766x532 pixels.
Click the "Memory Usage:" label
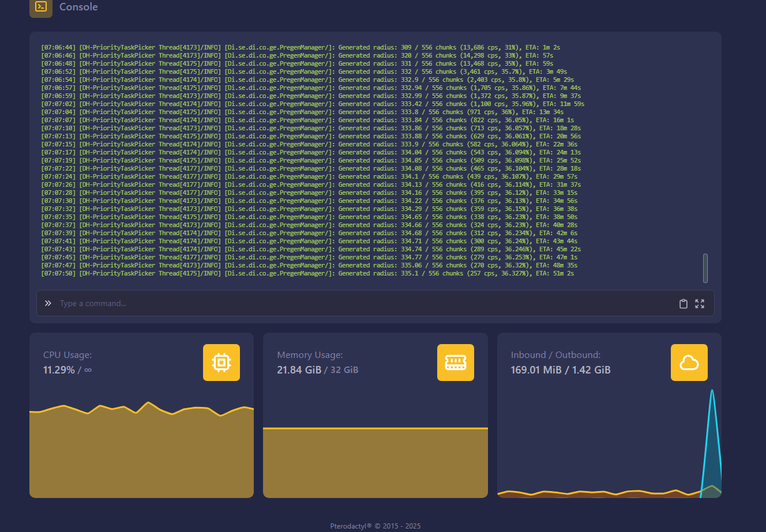pos(310,355)
